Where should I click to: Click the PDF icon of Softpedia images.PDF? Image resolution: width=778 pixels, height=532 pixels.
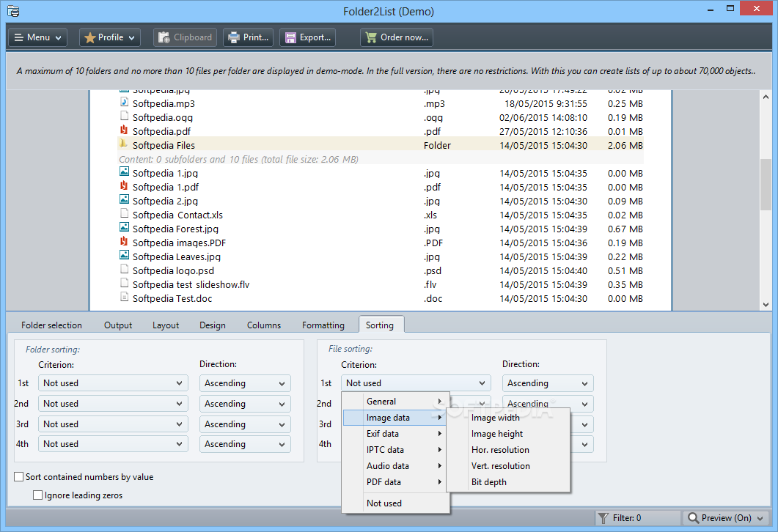(x=124, y=242)
